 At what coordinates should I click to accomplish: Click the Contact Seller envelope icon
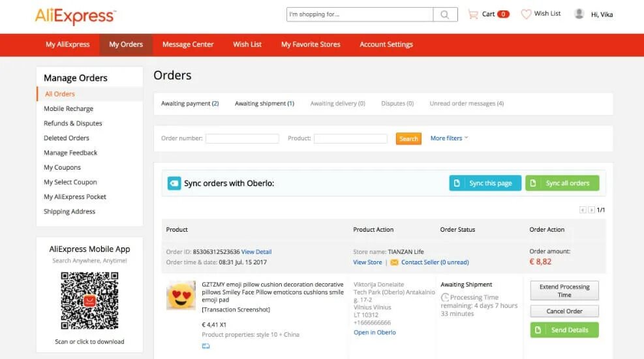[x=394, y=262]
